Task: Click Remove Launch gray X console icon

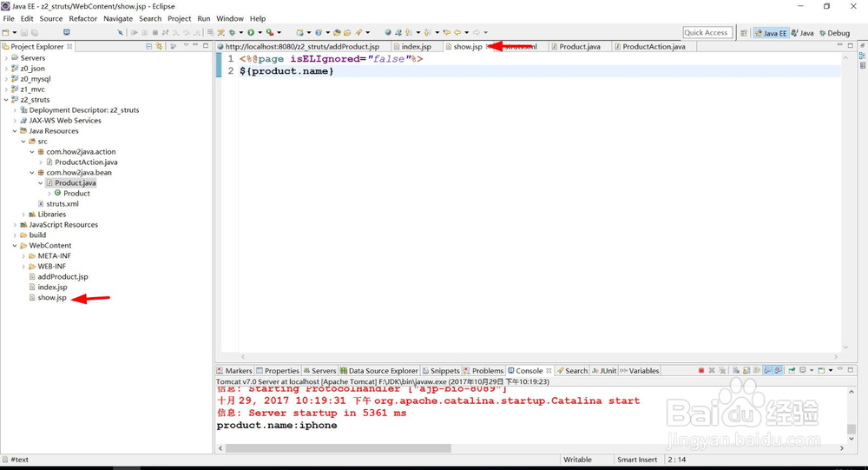Action: (712, 370)
